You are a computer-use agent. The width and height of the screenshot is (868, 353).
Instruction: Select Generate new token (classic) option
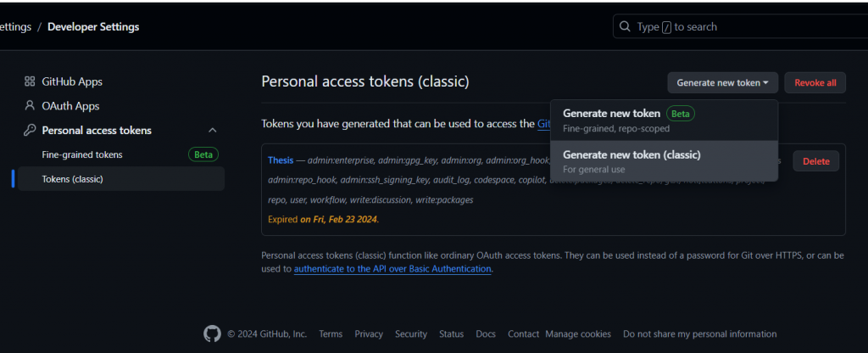click(632, 155)
